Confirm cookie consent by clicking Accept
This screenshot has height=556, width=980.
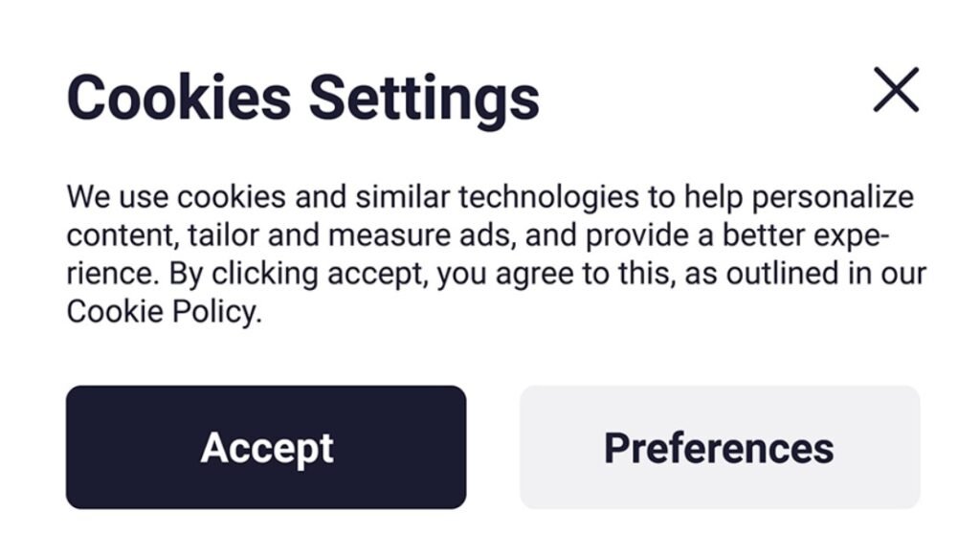coord(266,447)
